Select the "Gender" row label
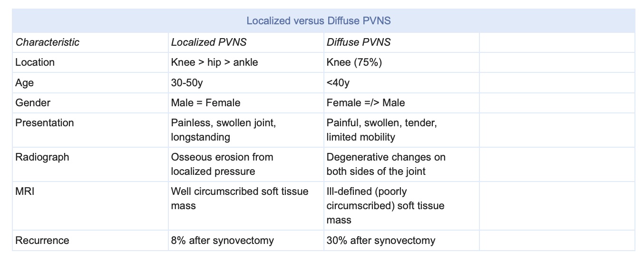The image size is (644, 263). [x=33, y=103]
